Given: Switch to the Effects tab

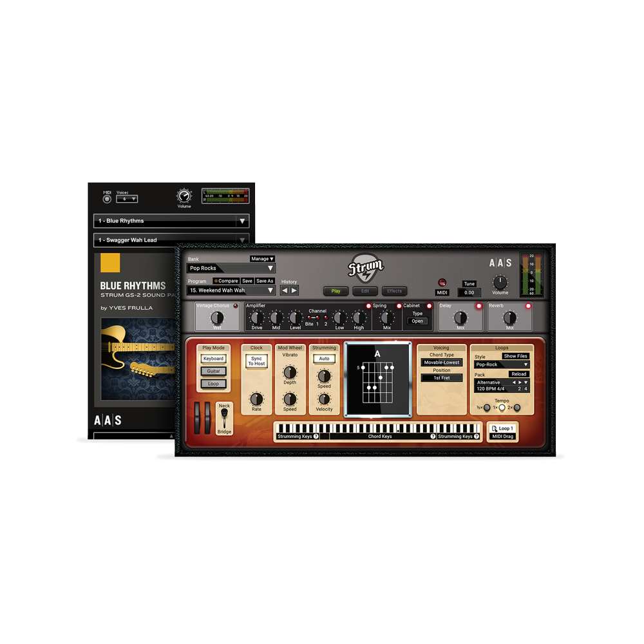Looking at the screenshot, I should pyautogui.click(x=394, y=290).
